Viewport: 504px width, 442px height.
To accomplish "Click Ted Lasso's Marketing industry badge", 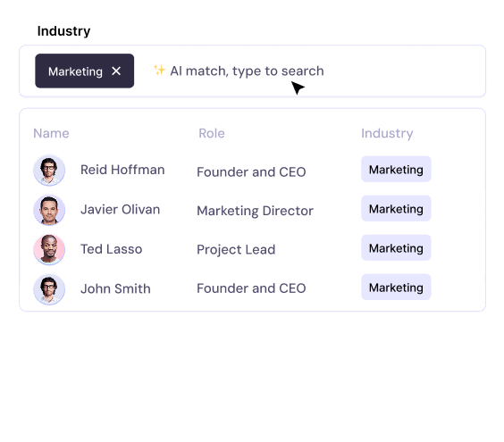I will tap(396, 247).
